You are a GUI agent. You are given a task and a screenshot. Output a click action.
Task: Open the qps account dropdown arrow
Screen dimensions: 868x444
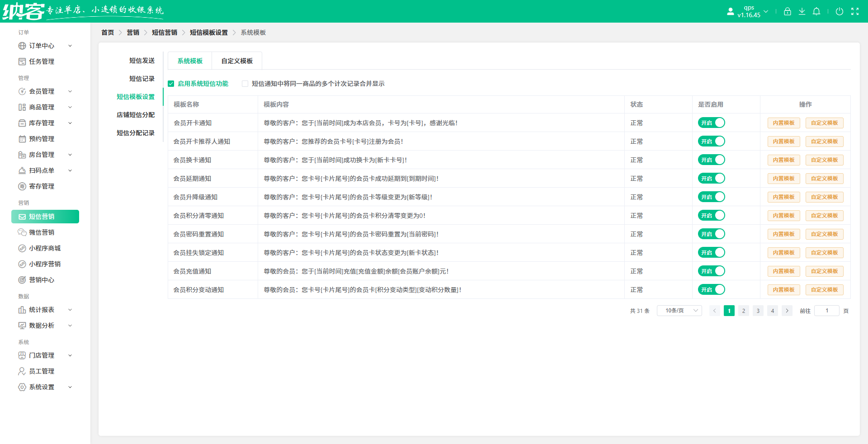point(766,11)
